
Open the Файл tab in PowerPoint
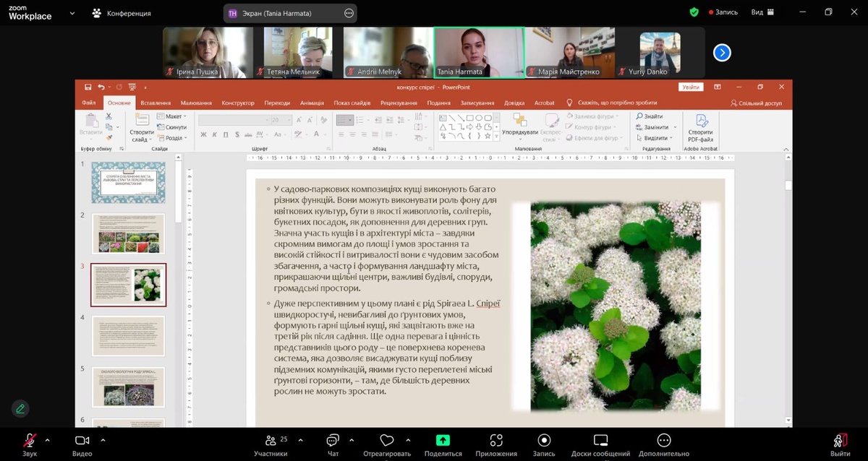coord(89,103)
